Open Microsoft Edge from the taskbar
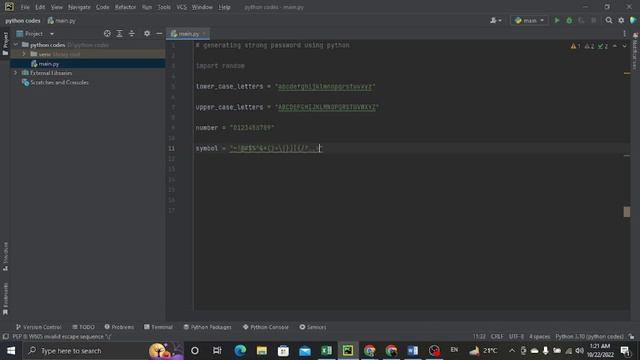This screenshot has width=640, height=360. point(240,351)
